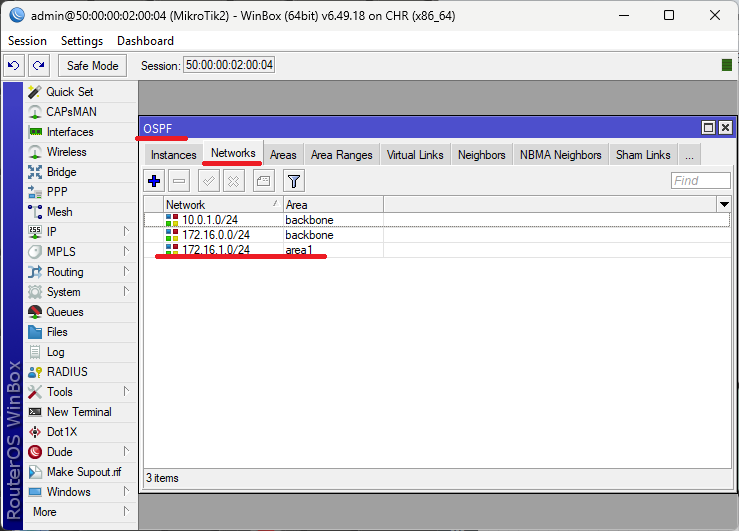Open Interfaces from the sidebar

[69, 132]
